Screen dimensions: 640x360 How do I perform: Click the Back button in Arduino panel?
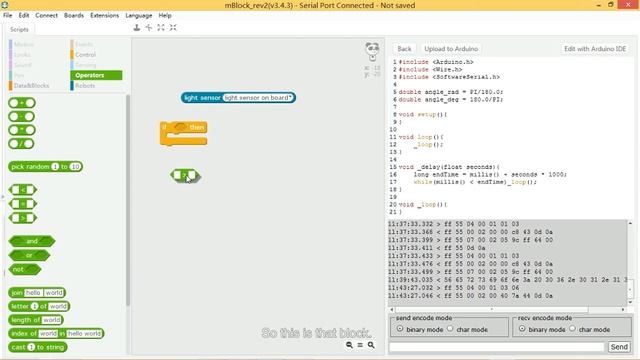(404, 49)
